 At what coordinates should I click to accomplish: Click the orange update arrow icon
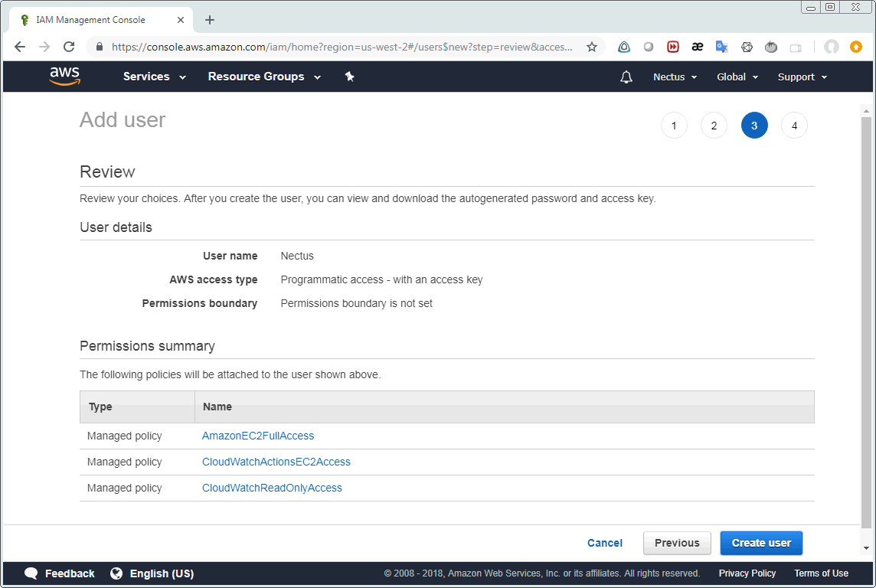[x=856, y=47]
